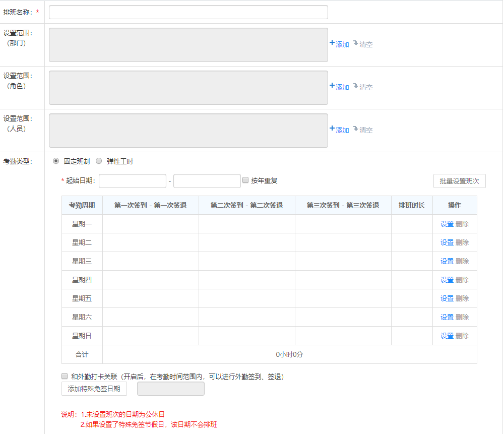The image size is (504, 434).
Task: Open the end date input field
Action: (x=207, y=181)
